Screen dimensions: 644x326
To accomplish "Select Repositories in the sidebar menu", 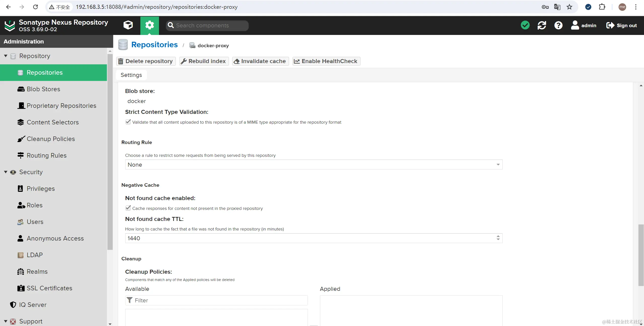I will coord(45,72).
